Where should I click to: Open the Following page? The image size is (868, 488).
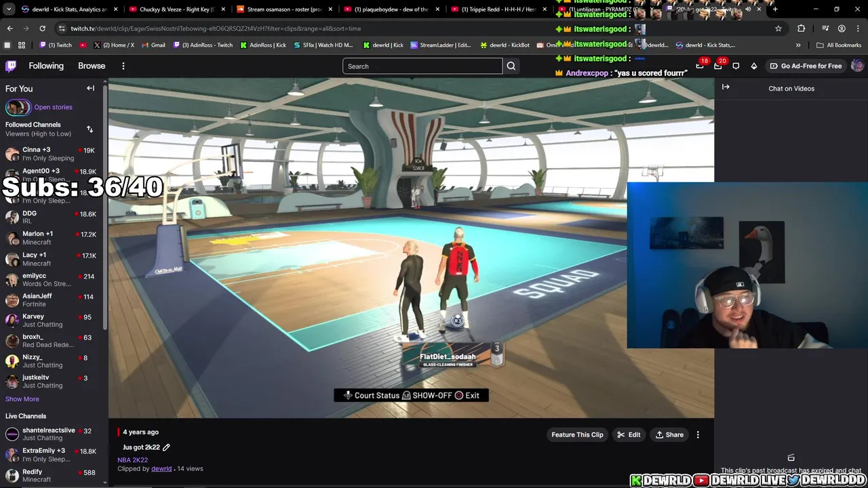pyautogui.click(x=46, y=66)
